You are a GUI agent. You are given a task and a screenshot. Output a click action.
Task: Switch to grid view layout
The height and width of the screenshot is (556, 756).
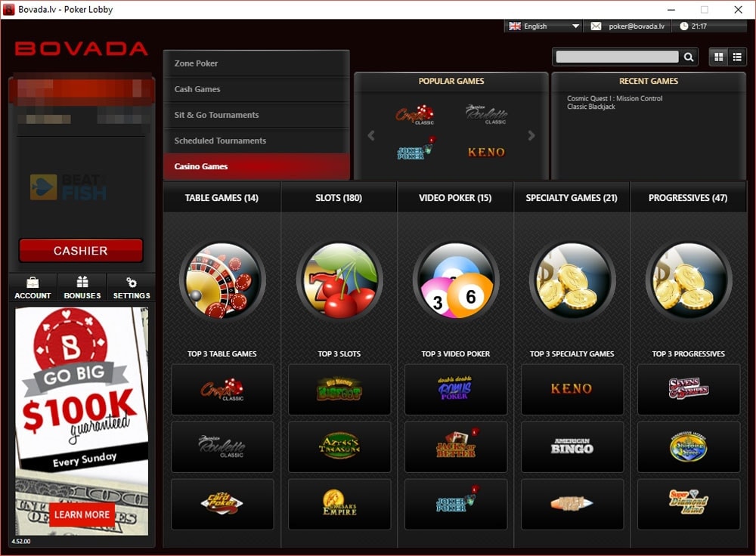[717, 56]
